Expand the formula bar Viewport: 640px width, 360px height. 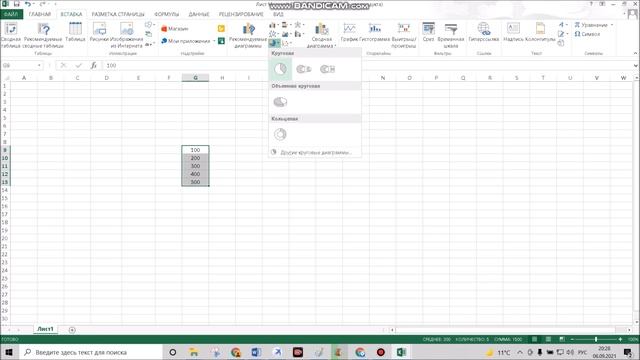click(x=636, y=65)
